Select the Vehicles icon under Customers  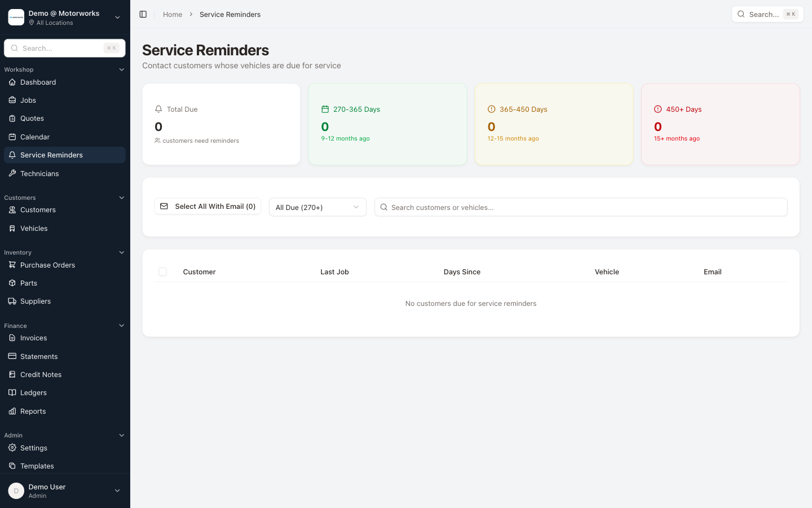[x=12, y=228]
